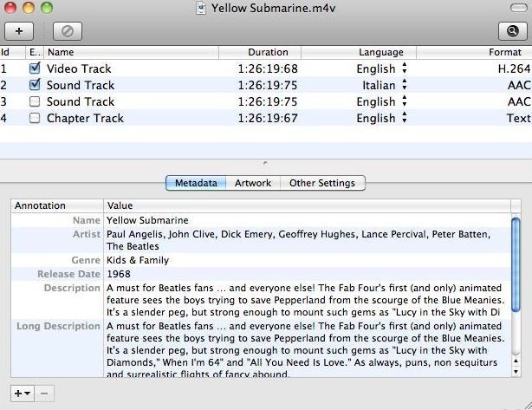The image size is (532, 410).
Task: Open the add annotation plus menu at the bottom
Action: 23,393
